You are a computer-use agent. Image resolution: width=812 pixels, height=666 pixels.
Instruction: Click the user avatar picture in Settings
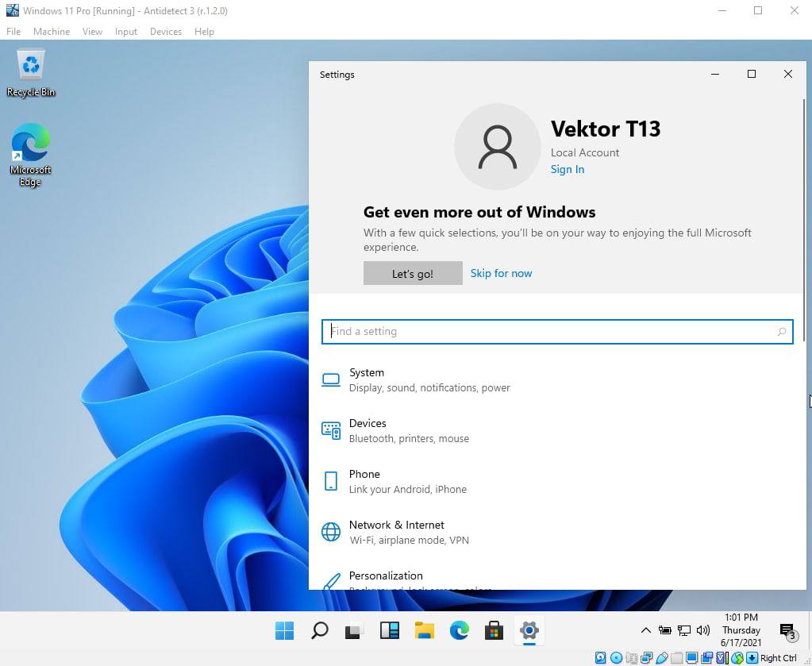(497, 147)
